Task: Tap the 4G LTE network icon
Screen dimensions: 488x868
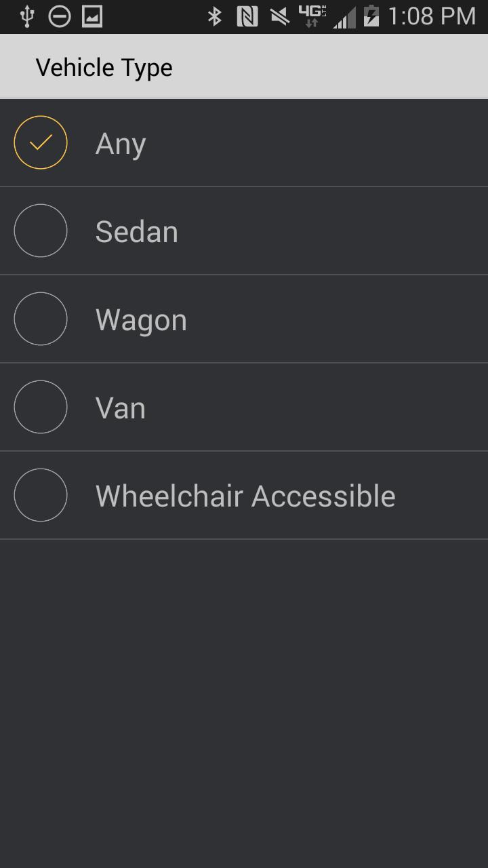Action: coord(312,16)
